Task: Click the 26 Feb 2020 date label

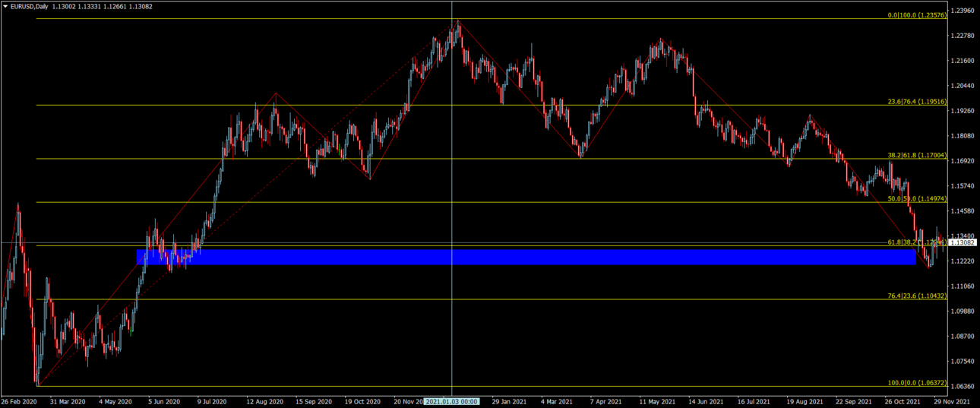Action: [18, 401]
